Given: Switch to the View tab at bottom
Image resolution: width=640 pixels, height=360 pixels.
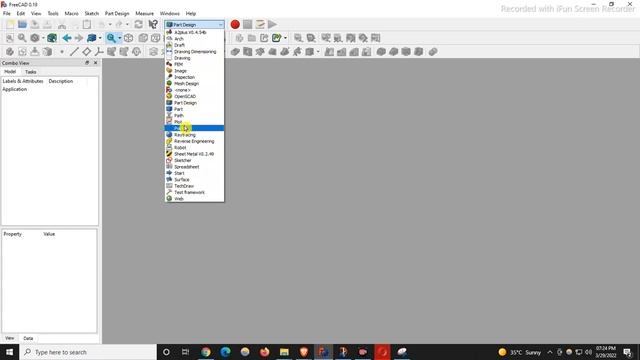Looking at the screenshot, I should pyautogui.click(x=9, y=338).
